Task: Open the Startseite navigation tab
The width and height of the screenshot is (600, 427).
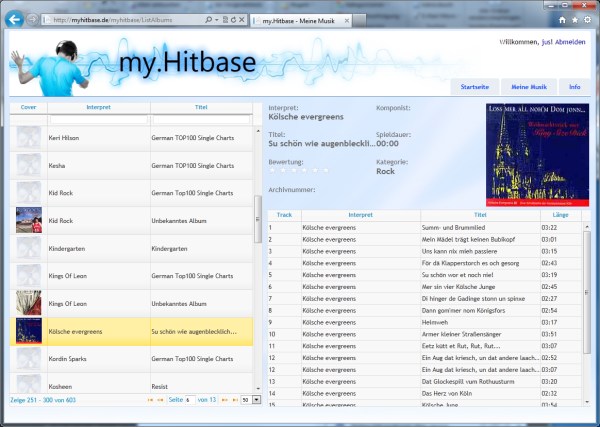Action: pyautogui.click(x=474, y=87)
